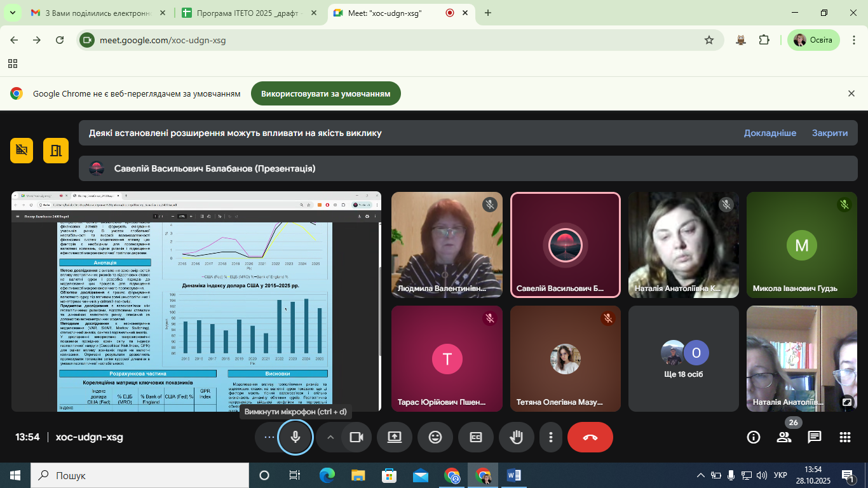Open Chrome's three-dot menu
The height and width of the screenshot is (488, 868).
click(853, 40)
